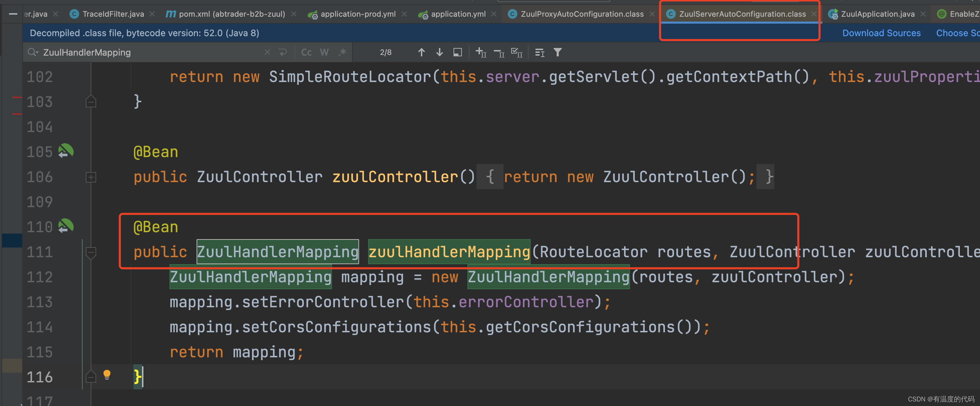The width and height of the screenshot is (980, 406).
Task: Toggle Match Case (Cc) option
Action: (x=306, y=52)
